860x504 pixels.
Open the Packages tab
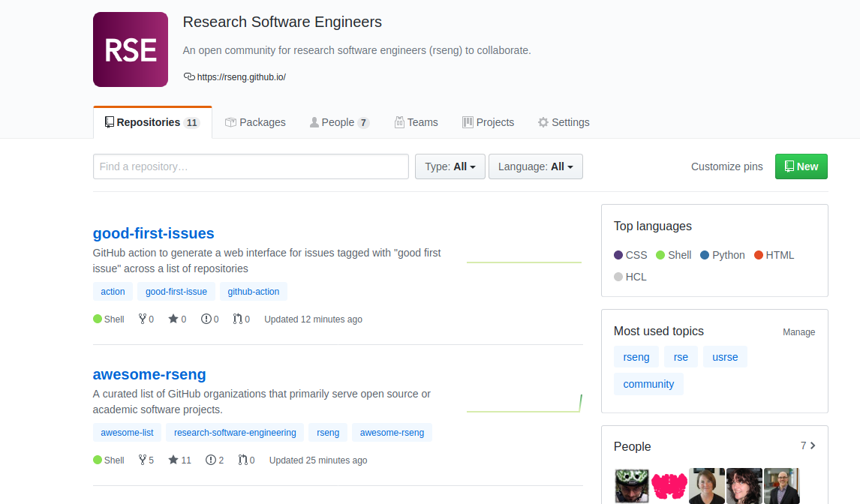[x=256, y=122]
